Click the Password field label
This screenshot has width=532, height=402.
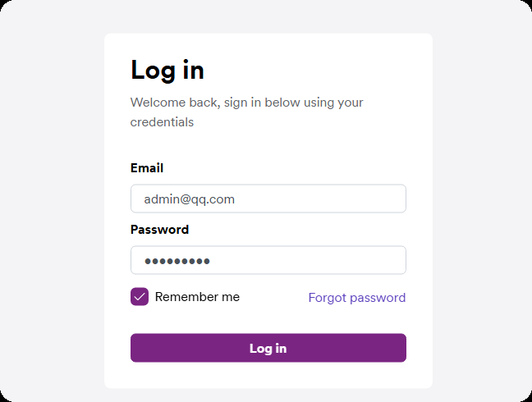159,230
